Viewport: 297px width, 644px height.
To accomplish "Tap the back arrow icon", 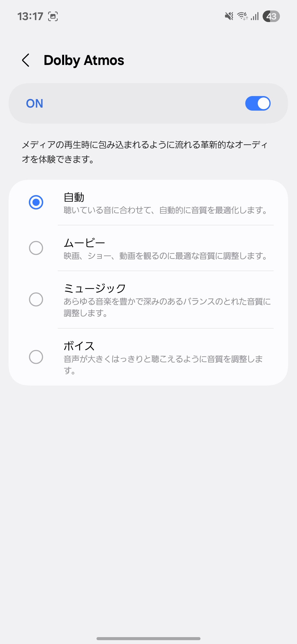I will pos(26,60).
